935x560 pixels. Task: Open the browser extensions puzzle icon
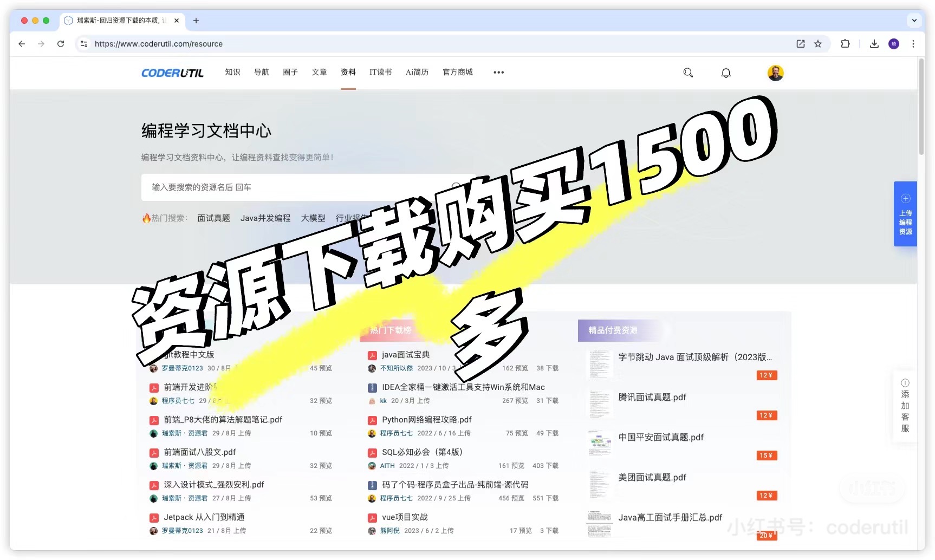coord(845,44)
